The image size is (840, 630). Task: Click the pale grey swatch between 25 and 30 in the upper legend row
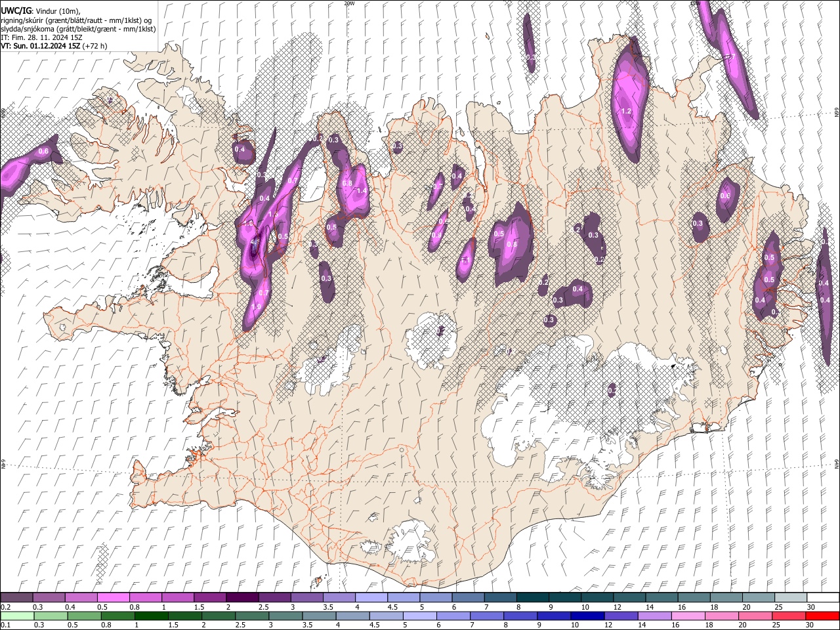[790, 598]
